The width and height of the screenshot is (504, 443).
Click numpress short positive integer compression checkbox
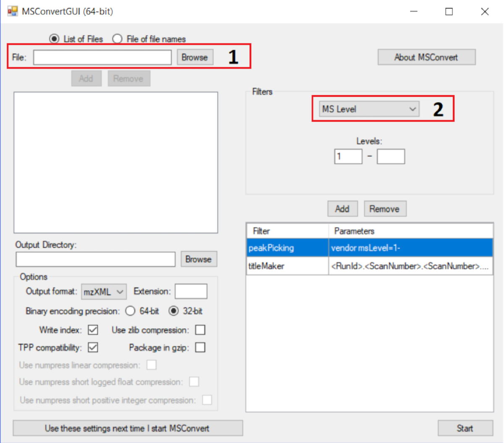click(207, 400)
